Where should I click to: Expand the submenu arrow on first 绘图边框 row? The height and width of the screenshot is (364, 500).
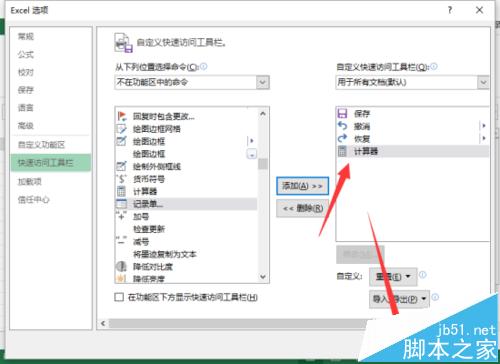pyautogui.click(x=252, y=141)
